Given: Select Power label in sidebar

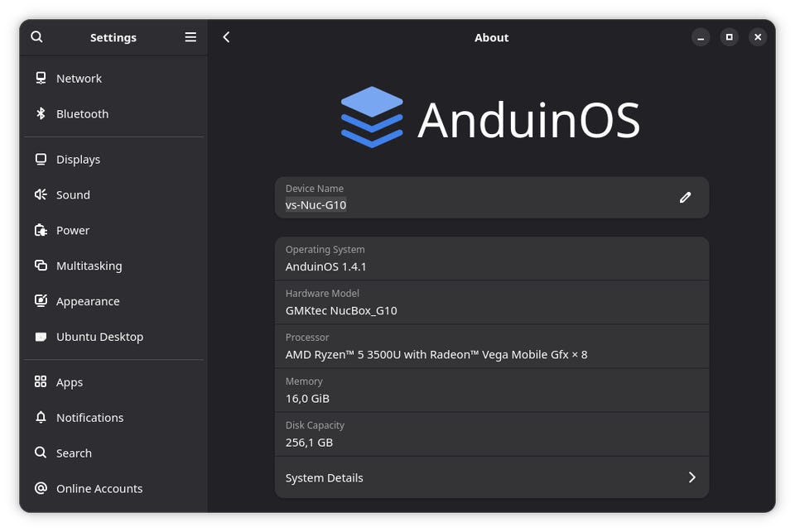Looking at the screenshot, I should pyautogui.click(x=73, y=231).
